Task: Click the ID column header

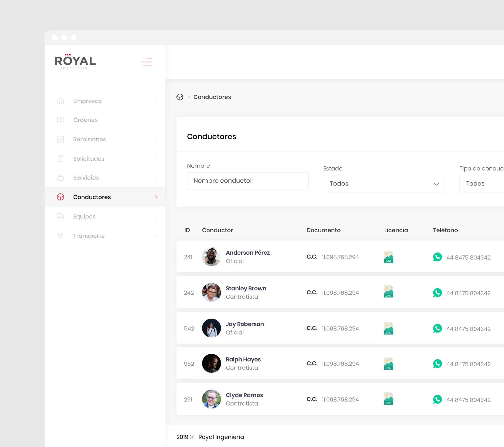Action: coord(187,230)
